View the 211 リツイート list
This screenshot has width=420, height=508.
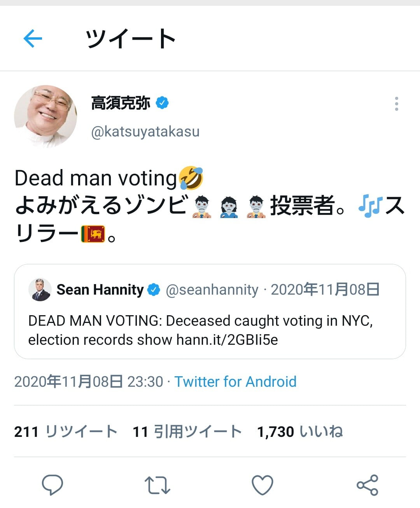[66, 431]
